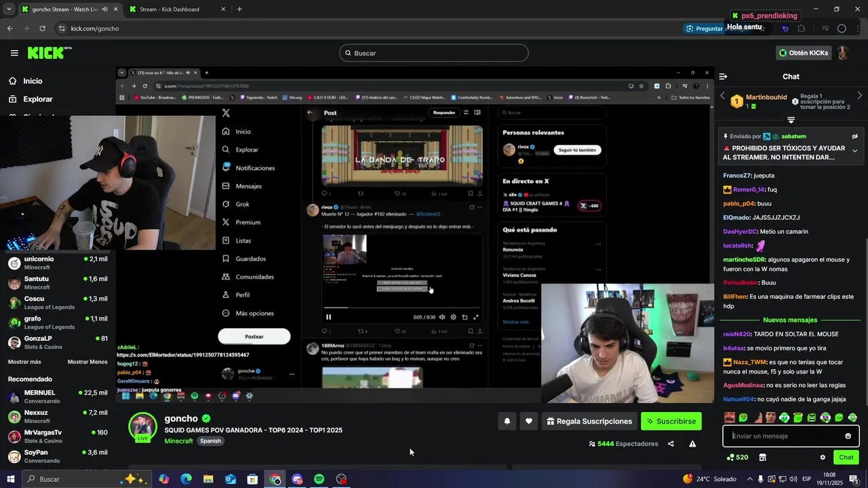This screenshot has height=488, width=868.
Task: Open channel points 520 balance
Action: click(x=737, y=457)
